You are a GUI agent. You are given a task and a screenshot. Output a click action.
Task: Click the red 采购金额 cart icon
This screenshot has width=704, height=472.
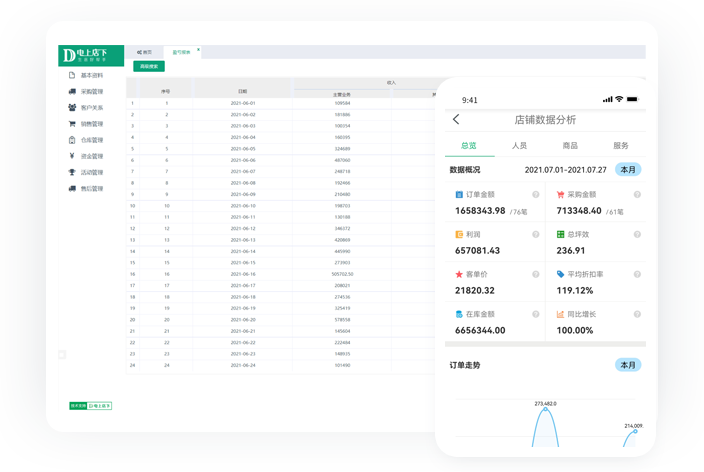click(560, 194)
